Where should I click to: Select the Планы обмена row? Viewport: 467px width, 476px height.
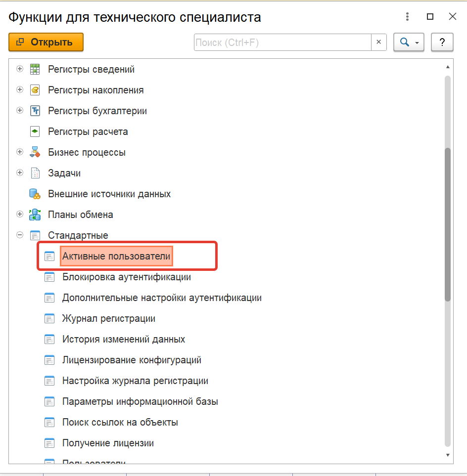tap(81, 215)
